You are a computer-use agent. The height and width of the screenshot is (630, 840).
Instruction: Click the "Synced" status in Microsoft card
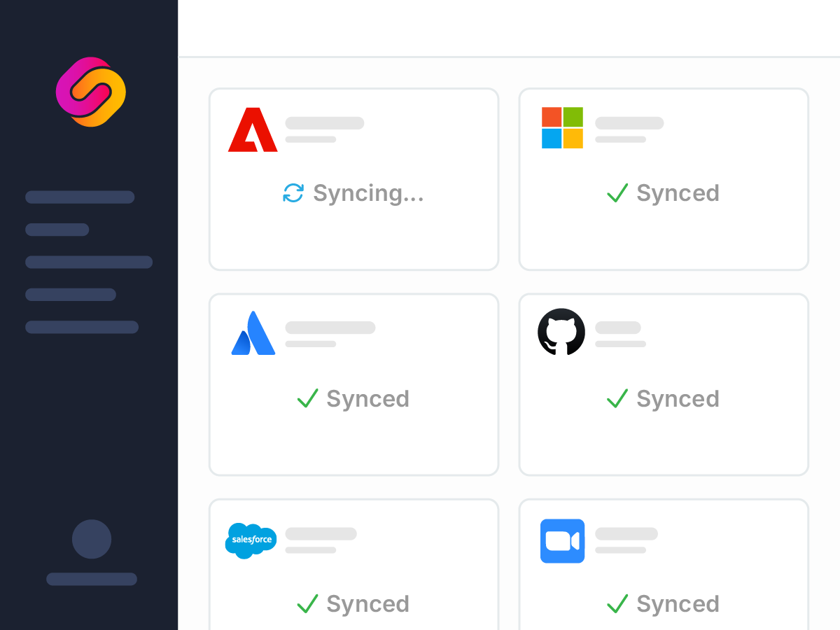coord(678,193)
